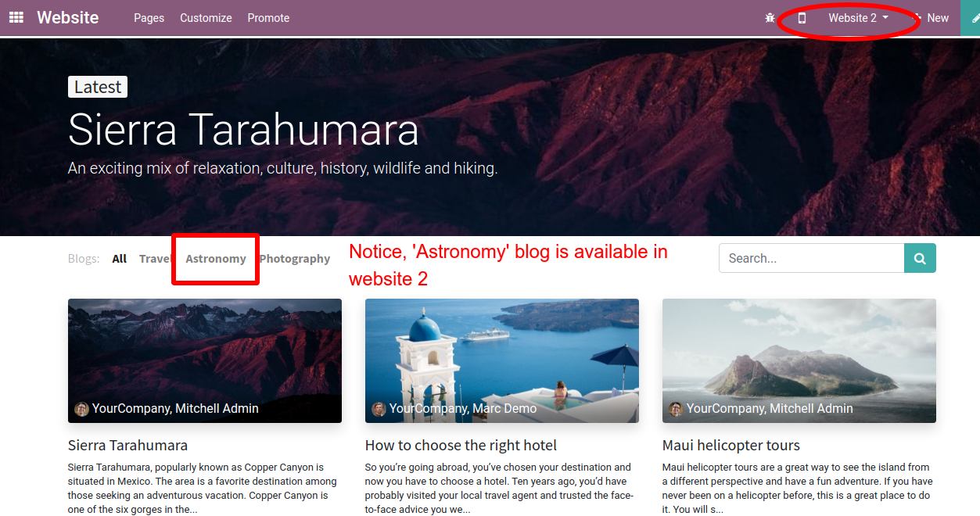Select the All blogs filter
The image size is (980, 516).
pos(119,259)
